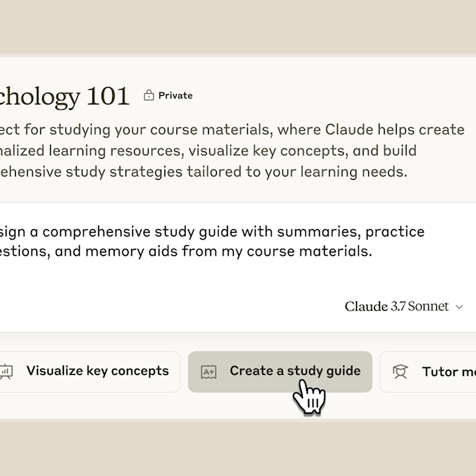476x476 pixels.
Task: Select Create a study guide suggestion
Action: (x=280, y=372)
